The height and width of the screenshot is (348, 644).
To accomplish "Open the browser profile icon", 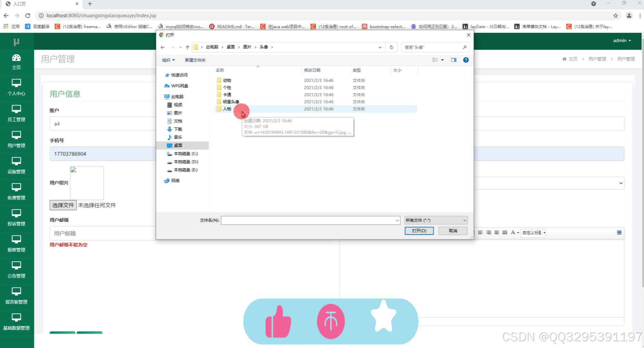I will 629,15.
